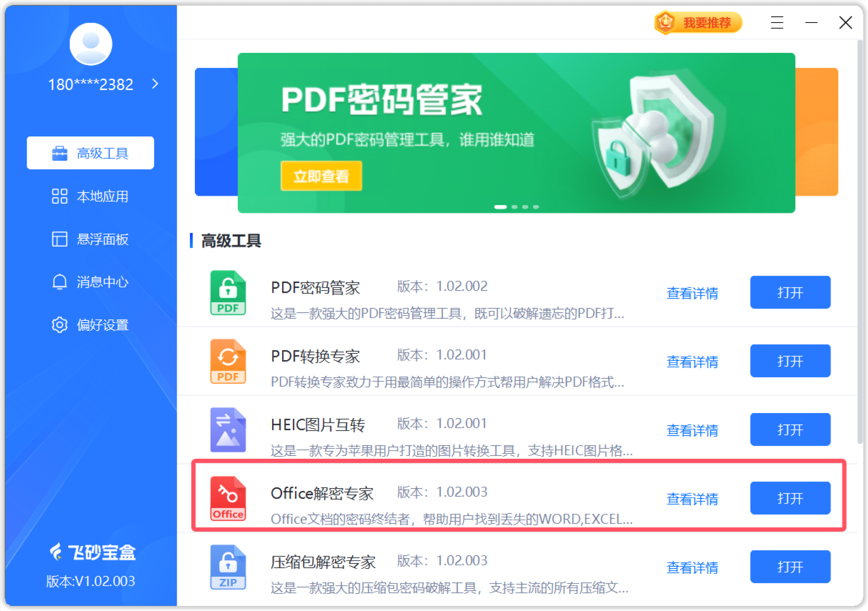Click the Office解密专家 tool name
This screenshot has height=611, width=868.
pyautogui.click(x=322, y=493)
